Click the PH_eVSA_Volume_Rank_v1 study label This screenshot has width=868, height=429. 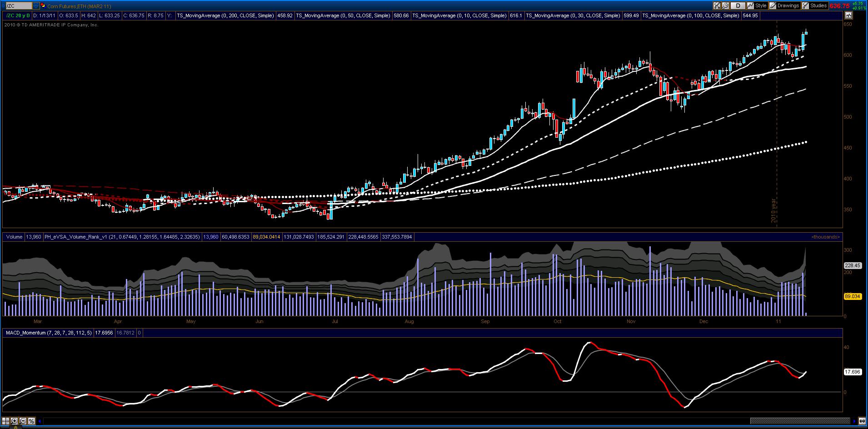tap(122, 237)
